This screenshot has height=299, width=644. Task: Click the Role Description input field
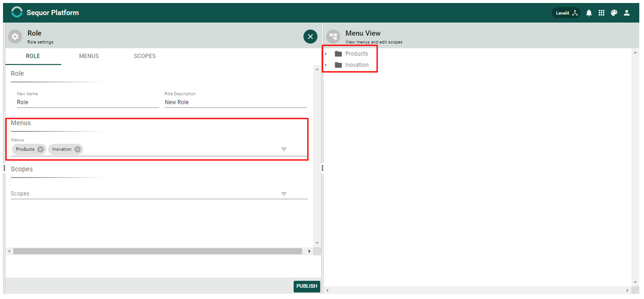tap(236, 102)
